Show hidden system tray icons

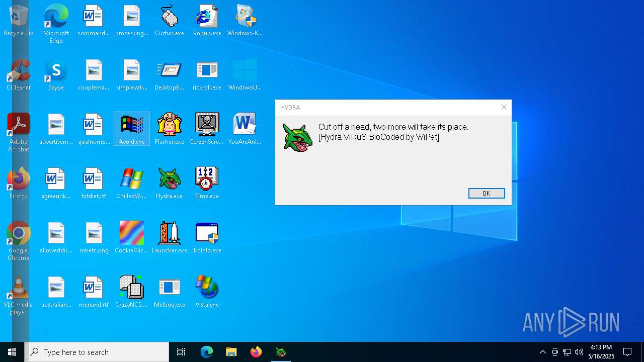point(542,352)
